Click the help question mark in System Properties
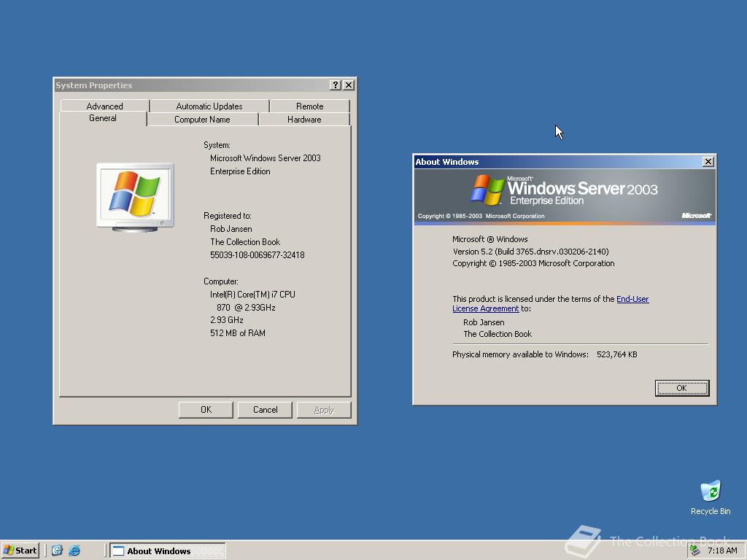 (336, 85)
